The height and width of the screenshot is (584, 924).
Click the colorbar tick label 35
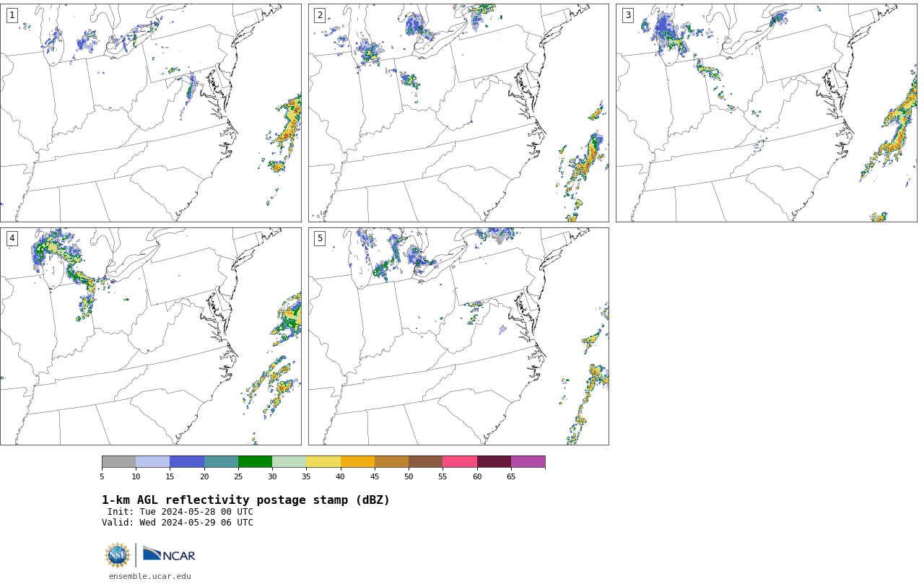(306, 476)
